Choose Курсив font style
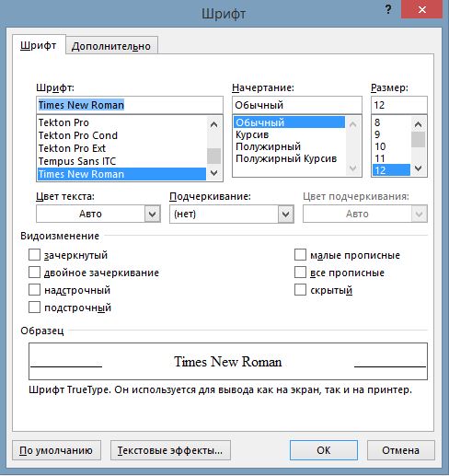Screen dimensions: 449x476 (289, 134)
